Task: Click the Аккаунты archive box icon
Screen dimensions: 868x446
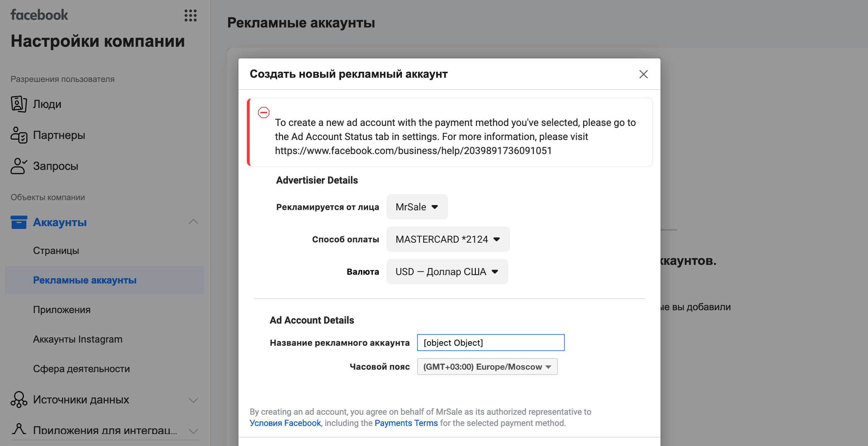Action: point(19,222)
